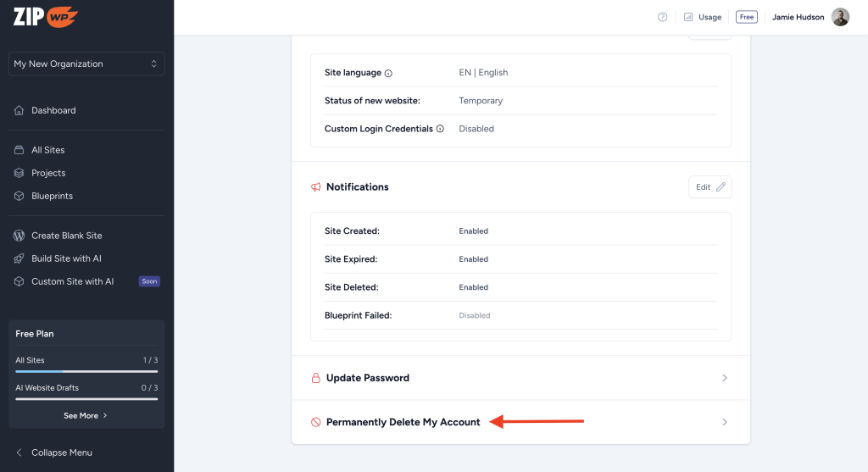Click Jamie Hudson profile avatar
This screenshot has height=472, width=868.
tap(839, 17)
